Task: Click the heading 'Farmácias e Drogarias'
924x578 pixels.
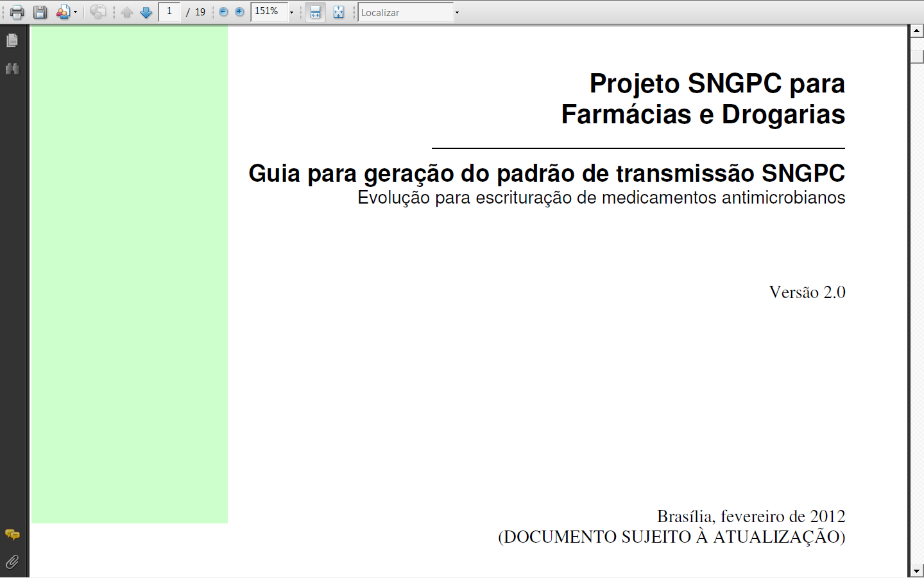Action: (703, 114)
